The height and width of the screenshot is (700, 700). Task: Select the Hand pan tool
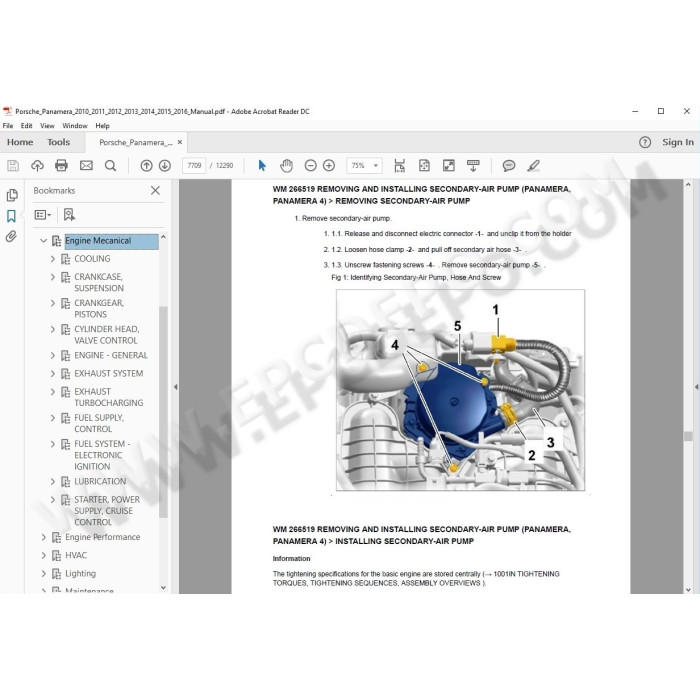click(x=286, y=166)
